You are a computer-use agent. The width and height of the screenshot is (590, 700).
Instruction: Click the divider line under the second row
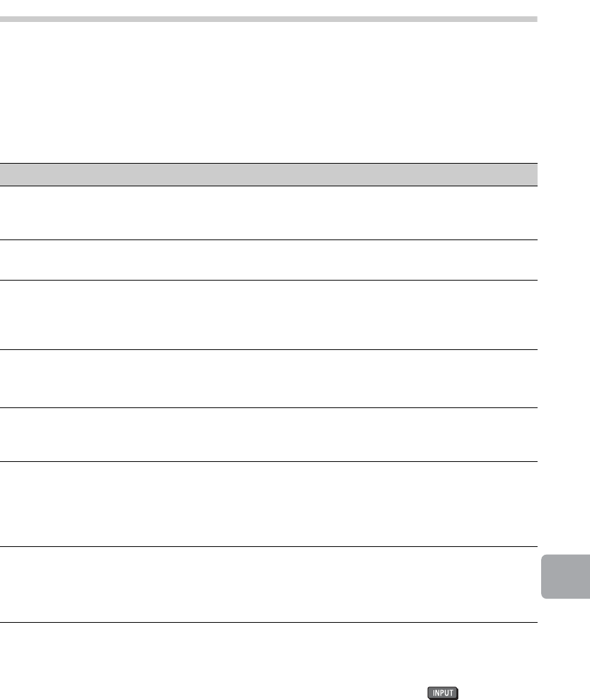tap(268, 279)
